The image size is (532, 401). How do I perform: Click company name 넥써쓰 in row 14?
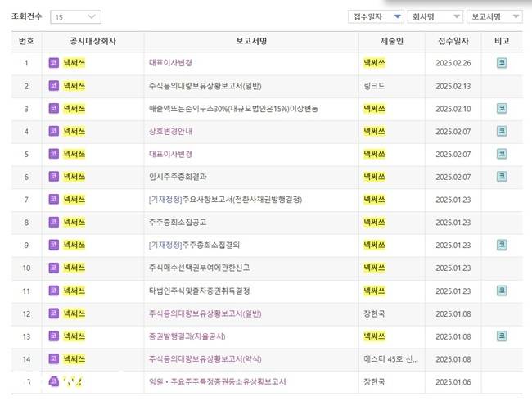(74, 359)
